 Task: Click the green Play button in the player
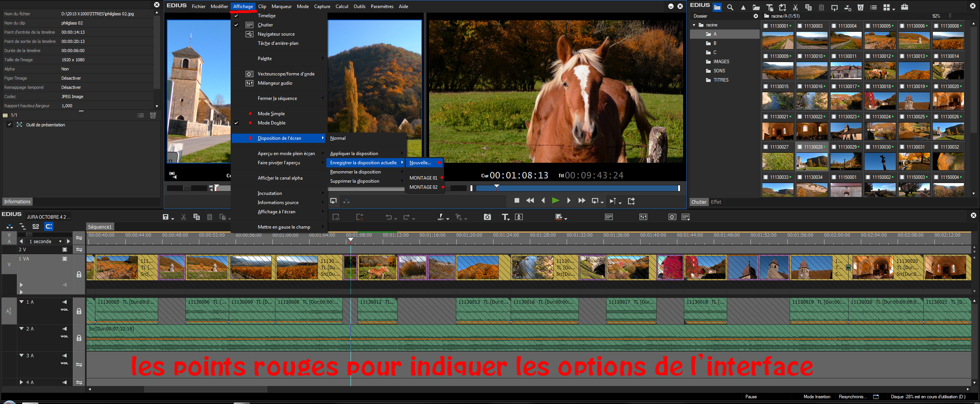pyautogui.click(x=555, y=201)
